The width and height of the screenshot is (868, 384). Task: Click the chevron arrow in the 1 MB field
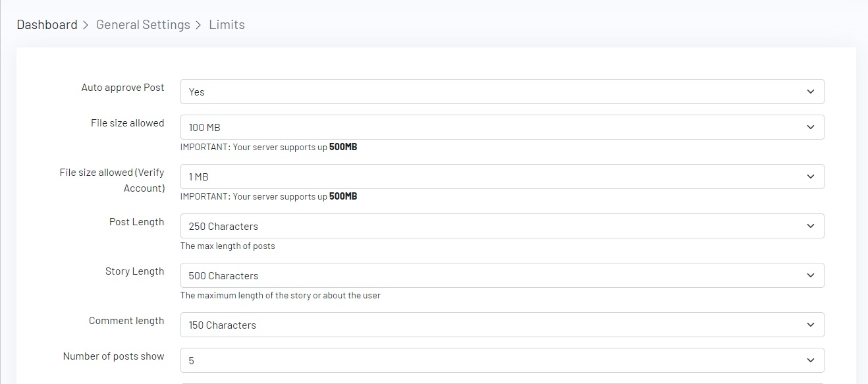[811, 177]
